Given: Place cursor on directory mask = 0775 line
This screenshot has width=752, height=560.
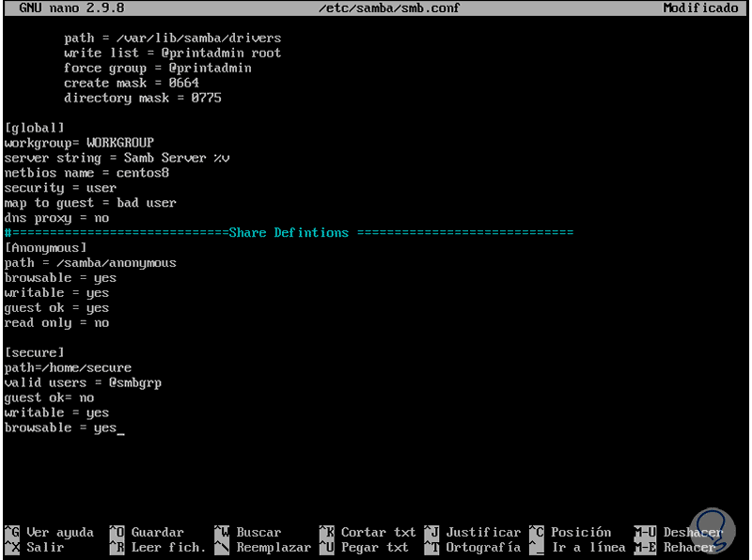Looking at the screenshot, I should coord(143,98).
